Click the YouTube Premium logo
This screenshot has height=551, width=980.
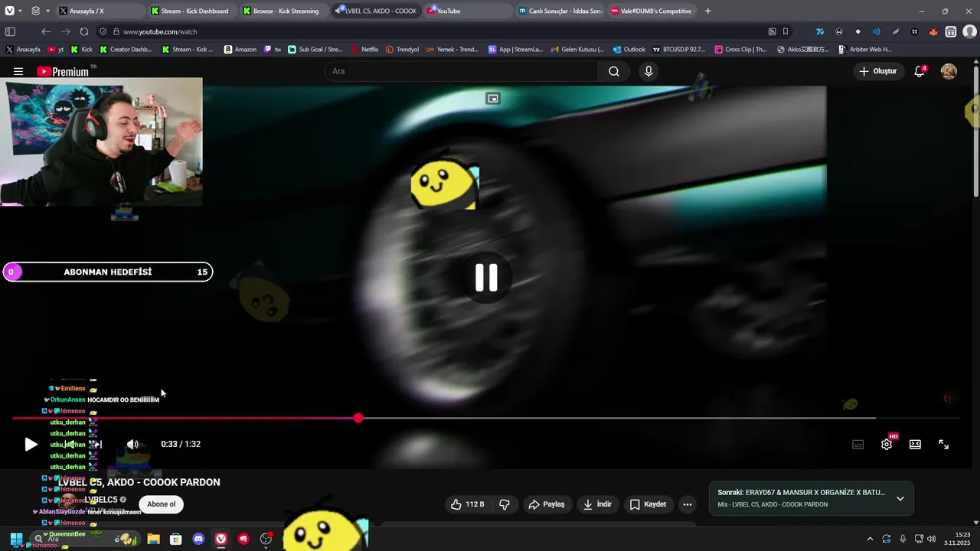pyautogui.click(x=65, y=71)
